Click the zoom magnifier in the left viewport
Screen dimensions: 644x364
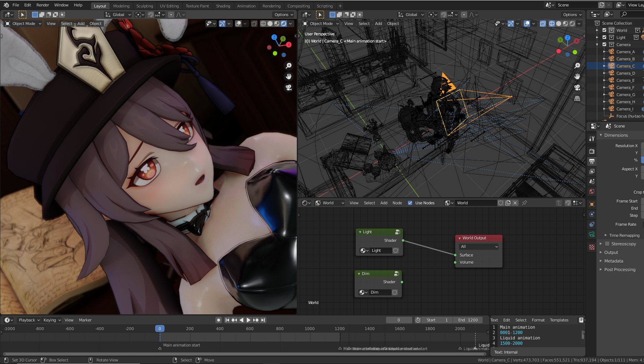click(289, 66)
